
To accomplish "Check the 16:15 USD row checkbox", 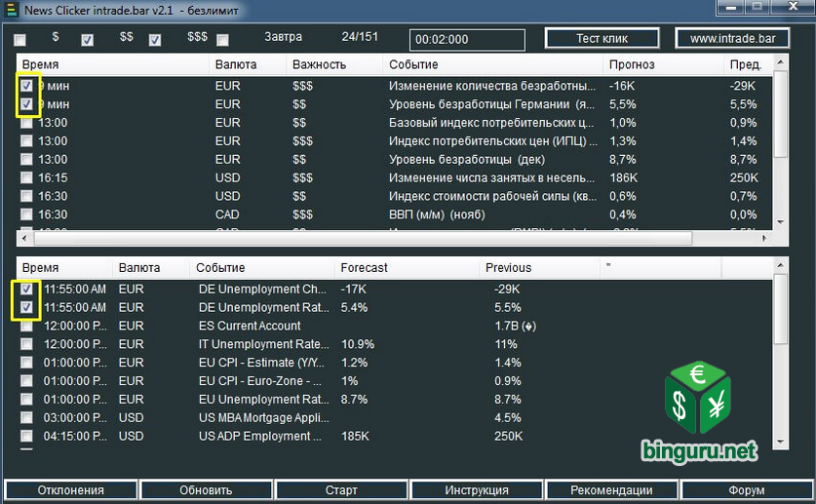I will click(26, 177).
